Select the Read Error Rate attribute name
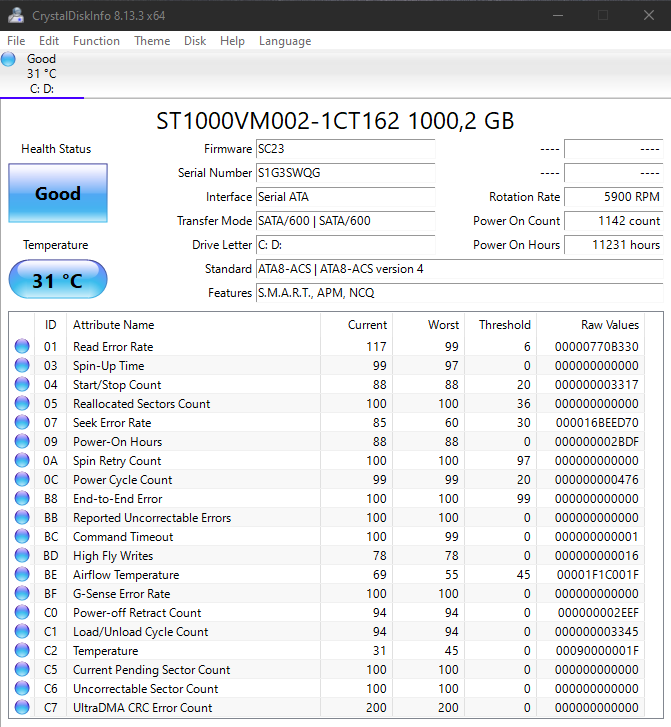The image size is (671, 727). [x=113, y=347]
